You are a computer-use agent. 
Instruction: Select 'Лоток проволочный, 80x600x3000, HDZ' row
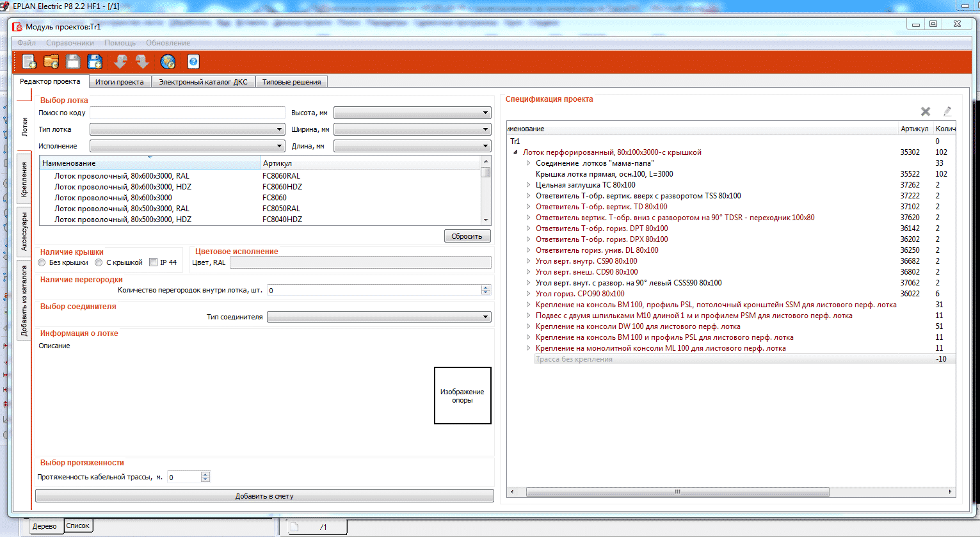[261, 187]
